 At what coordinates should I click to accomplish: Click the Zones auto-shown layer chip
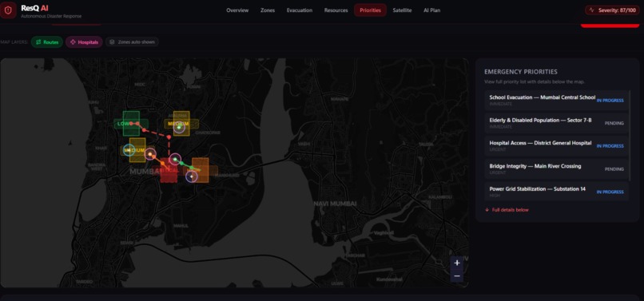click(132, 42)
